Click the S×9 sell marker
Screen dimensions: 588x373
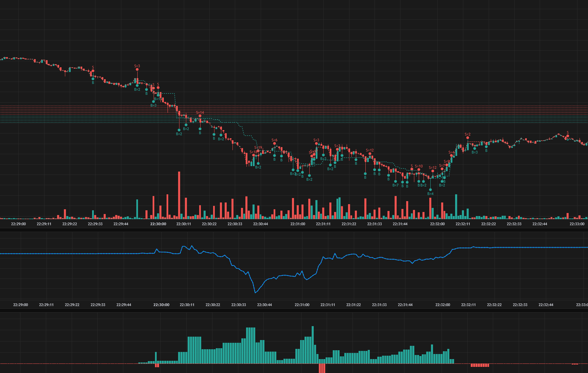pos(447,165)
